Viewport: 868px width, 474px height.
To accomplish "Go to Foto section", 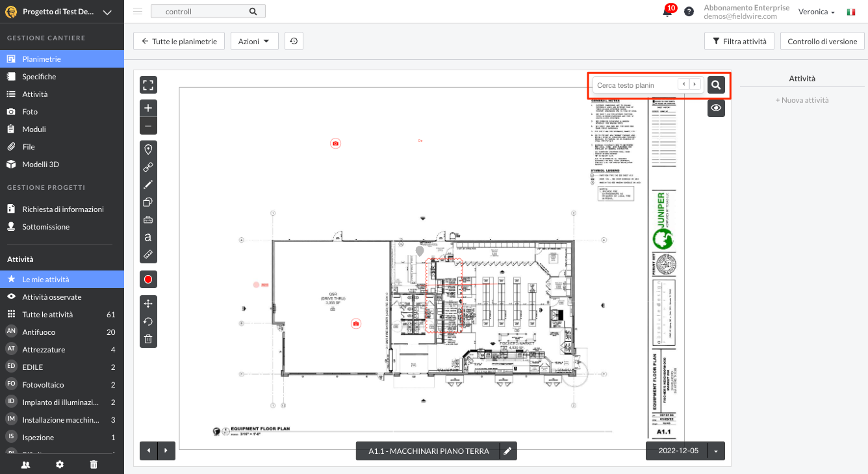I will 30,112.
